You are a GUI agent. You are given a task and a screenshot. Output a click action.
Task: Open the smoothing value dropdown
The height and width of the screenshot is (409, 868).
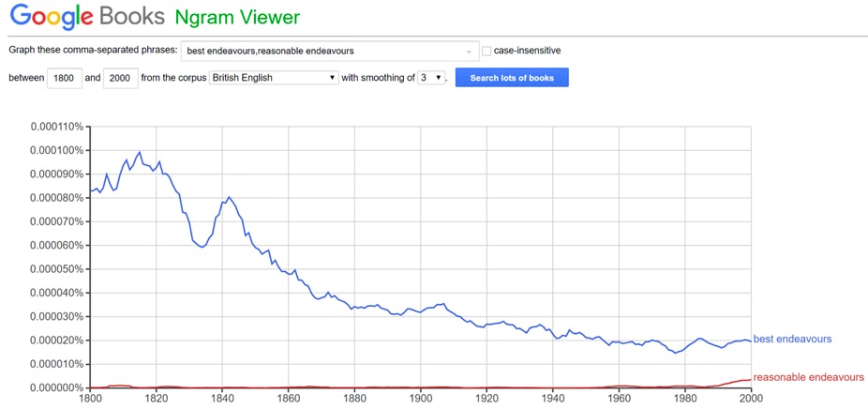click(431, 78)
